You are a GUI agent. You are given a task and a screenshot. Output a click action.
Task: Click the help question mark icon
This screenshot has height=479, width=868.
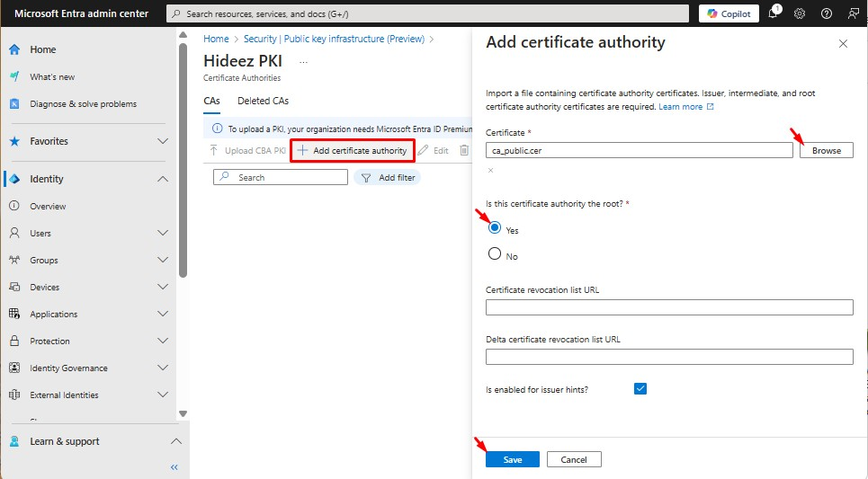(x=826, y=13)
